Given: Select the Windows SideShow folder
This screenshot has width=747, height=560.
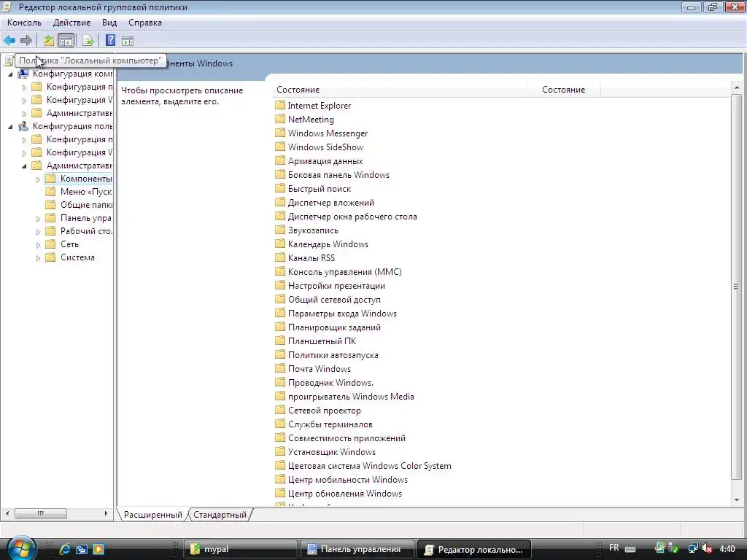Looking at the screenshot, I should click(320, 147).
